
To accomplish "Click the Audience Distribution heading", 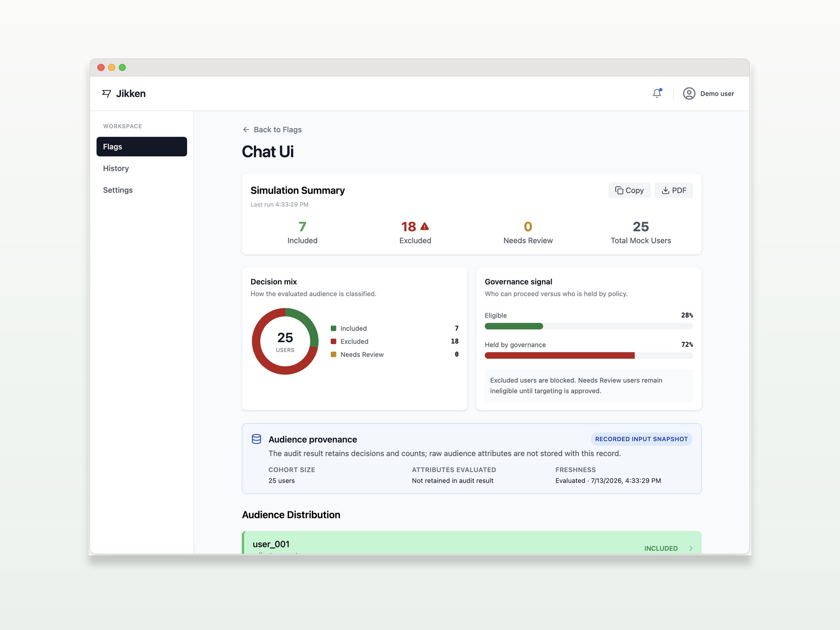I will 291,515.
